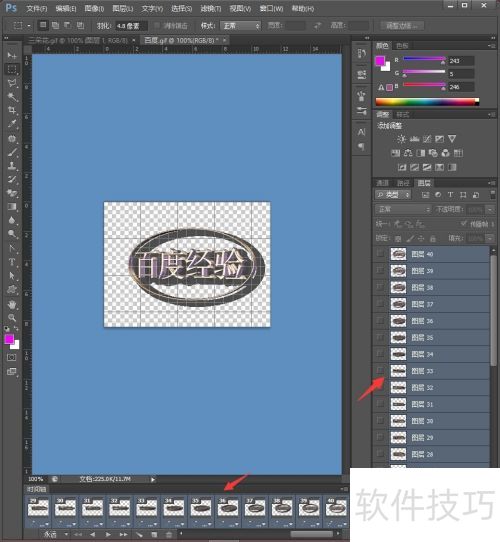Viewport: 500px width, 542px height.
Task: Open the collapsed Character panel icon
Action: click(x=361, y=132)
